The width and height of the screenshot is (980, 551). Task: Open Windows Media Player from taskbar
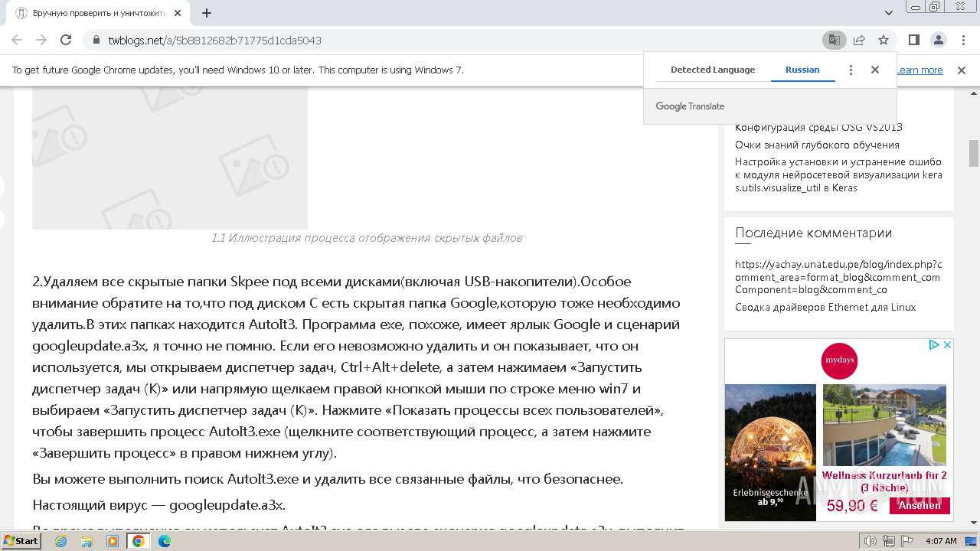point(113,541)
